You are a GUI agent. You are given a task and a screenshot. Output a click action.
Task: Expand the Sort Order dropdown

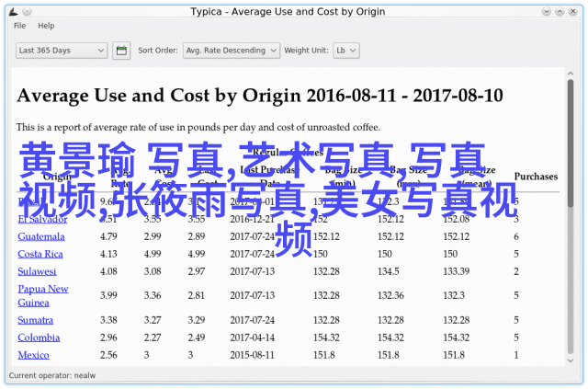(231, 51)
